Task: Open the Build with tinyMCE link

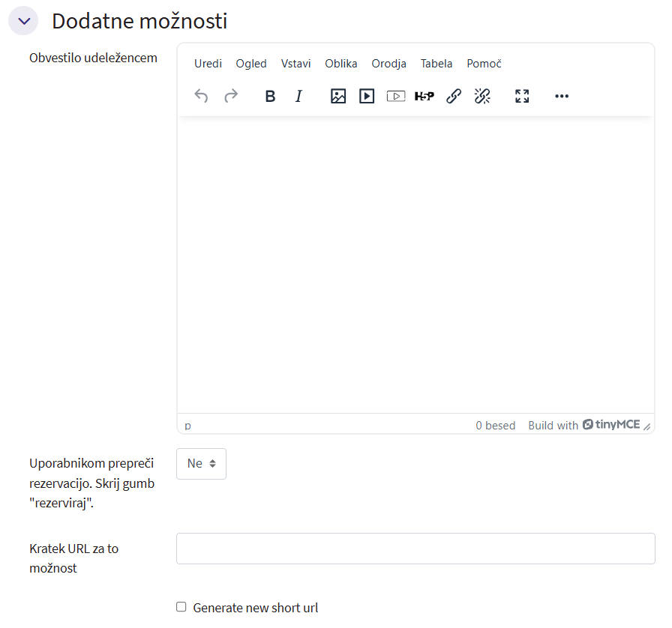Action: coord(583,425)
